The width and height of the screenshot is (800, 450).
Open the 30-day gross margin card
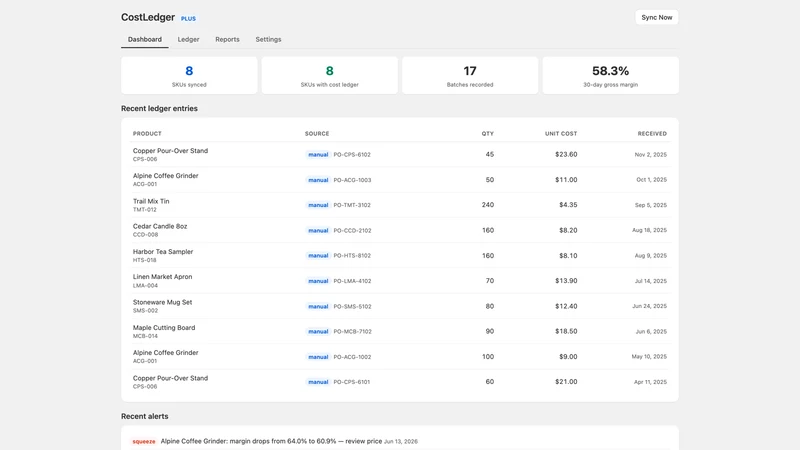pyautogui.click(x=610, y=75)
